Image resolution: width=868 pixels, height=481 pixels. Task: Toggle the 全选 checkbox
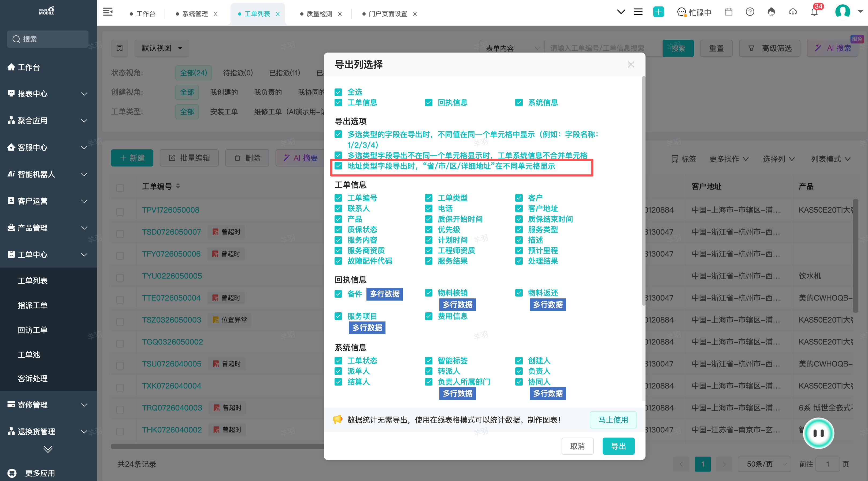(x=338, y=92)
